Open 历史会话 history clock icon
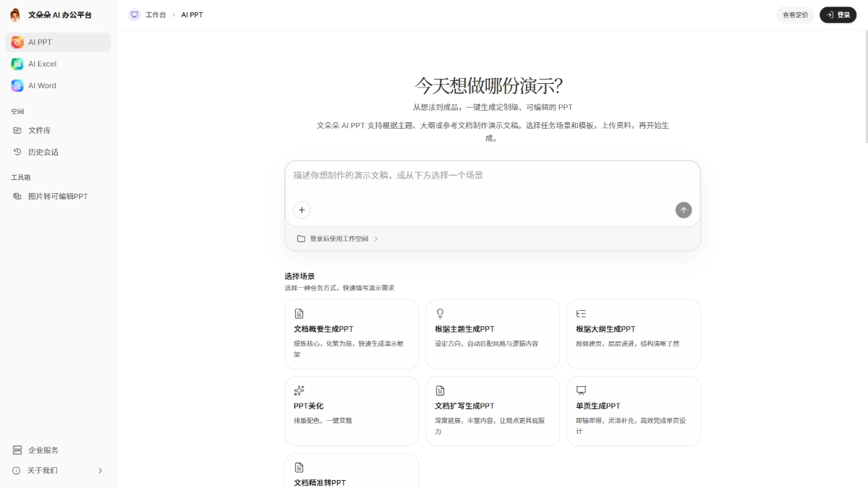 coord(17,152)
